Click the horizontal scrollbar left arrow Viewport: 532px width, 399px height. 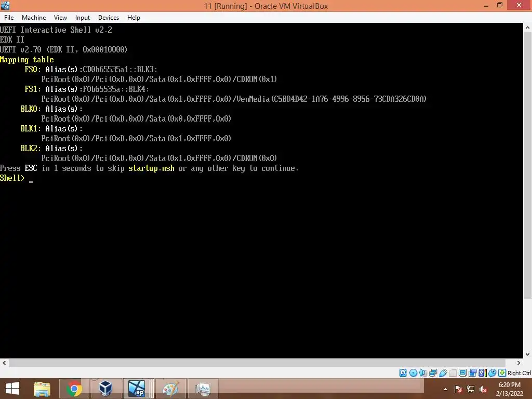(4, 363)
